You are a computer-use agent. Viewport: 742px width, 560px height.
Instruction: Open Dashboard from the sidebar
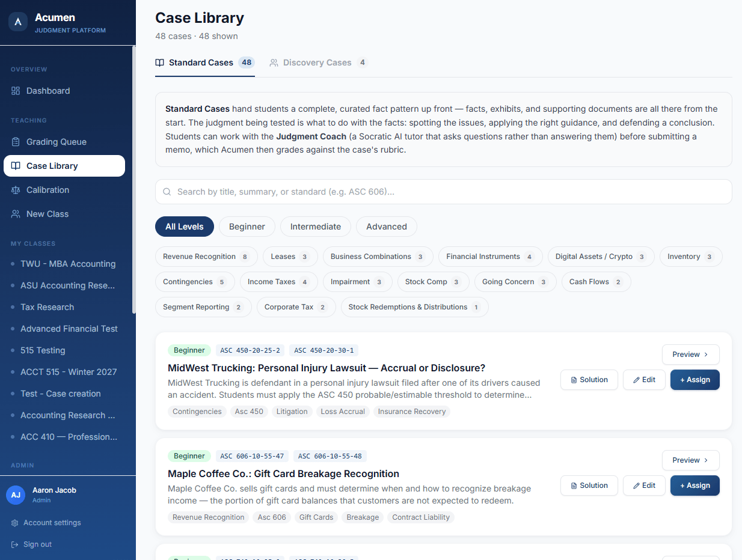tap(64, 91)
